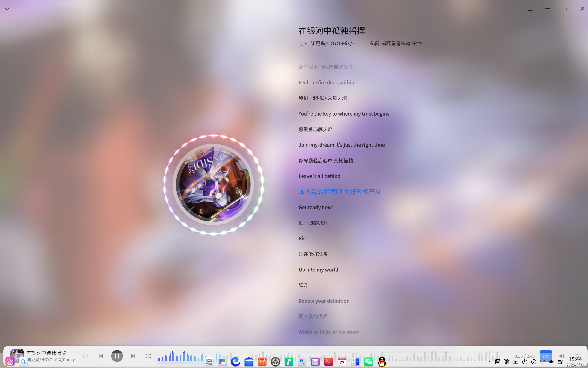Image resolution: width=588 pixels, height=368 pixels.
Task: Collapse the lyrics view with top-left chevron
Action: coord(7,9)
